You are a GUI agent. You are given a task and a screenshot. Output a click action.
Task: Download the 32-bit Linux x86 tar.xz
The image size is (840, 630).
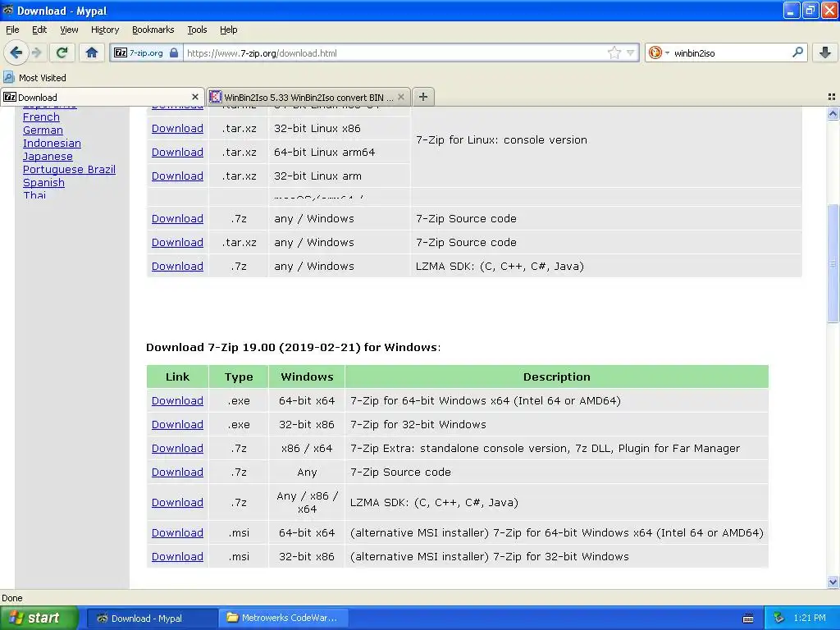(177, 129)
